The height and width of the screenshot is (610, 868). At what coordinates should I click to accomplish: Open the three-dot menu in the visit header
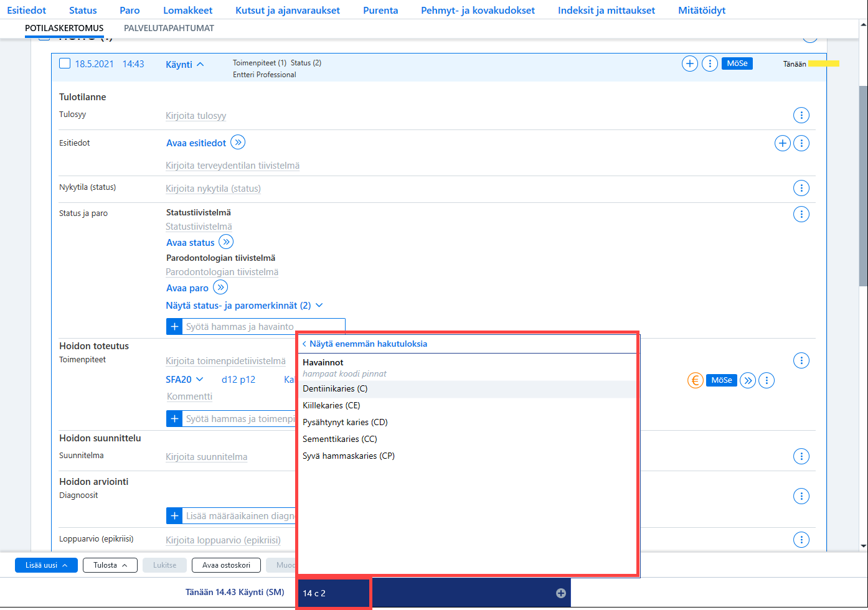[710, 63]
